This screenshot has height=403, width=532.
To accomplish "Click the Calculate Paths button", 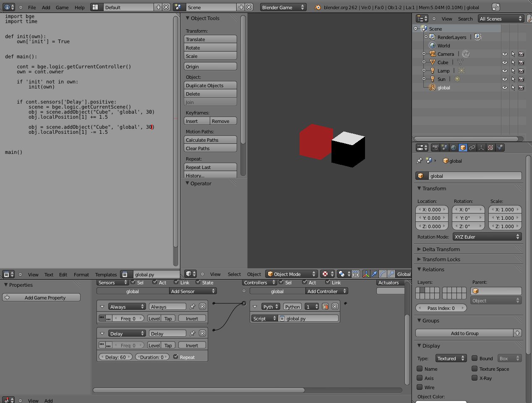I will (x=210, y=140).
